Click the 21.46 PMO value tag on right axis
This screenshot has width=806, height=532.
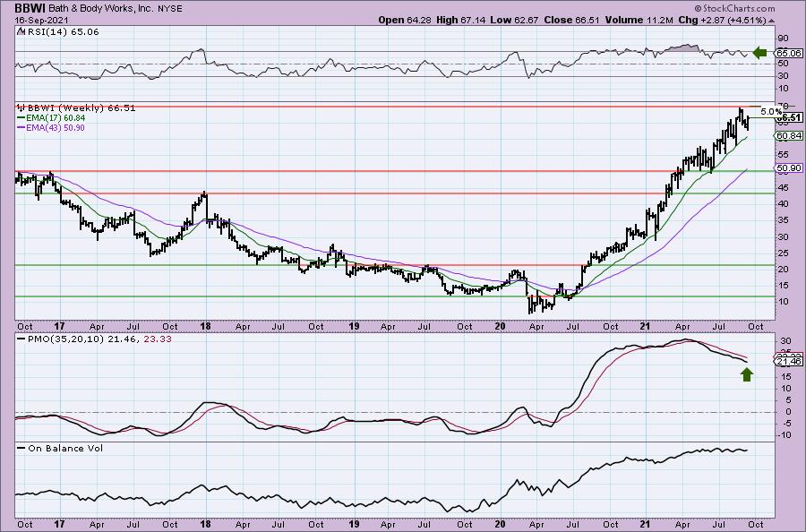(788, 362)
